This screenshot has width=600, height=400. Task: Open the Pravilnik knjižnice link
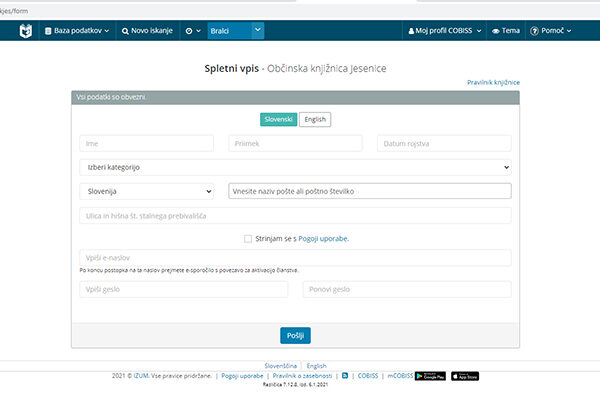point(493,82)
